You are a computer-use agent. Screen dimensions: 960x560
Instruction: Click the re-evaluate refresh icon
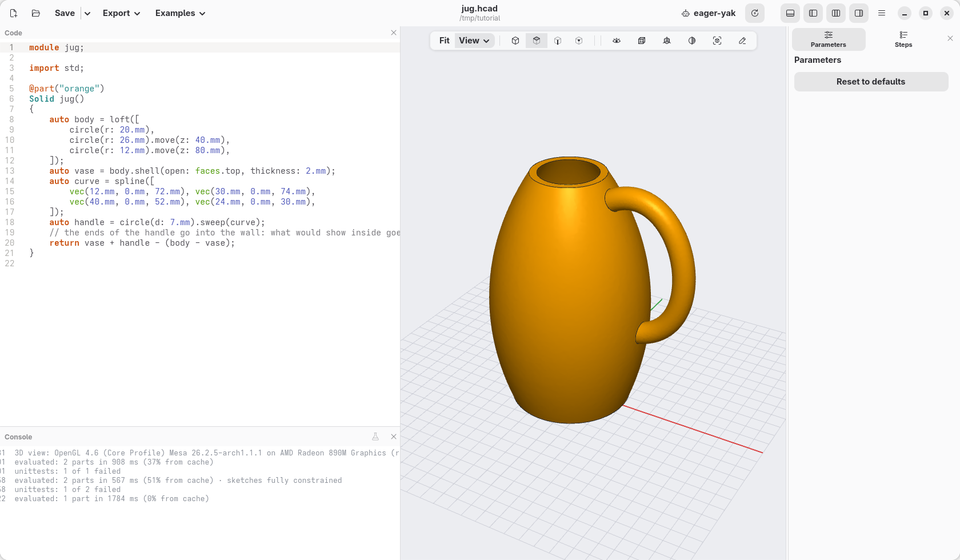coord(755,13)
